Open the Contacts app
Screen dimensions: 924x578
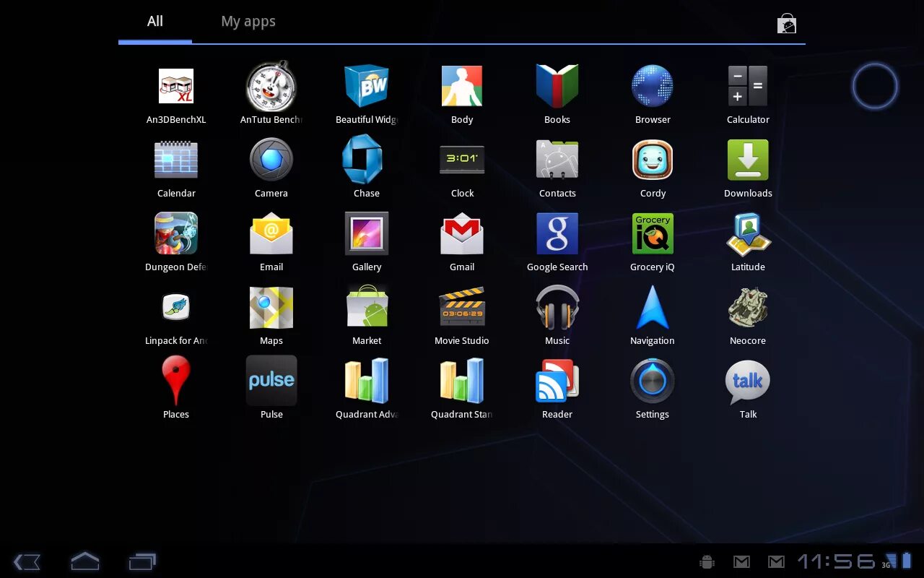click(x=557, y=160)
